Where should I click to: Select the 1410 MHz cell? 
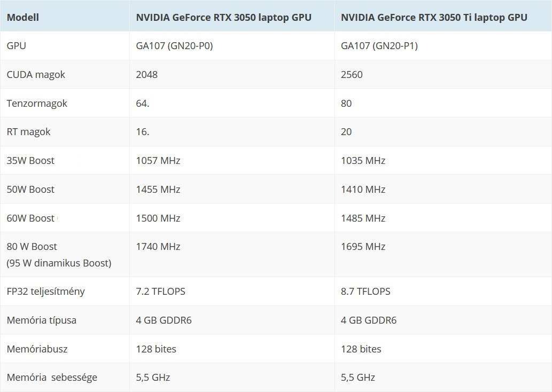[x=363, y=190]
